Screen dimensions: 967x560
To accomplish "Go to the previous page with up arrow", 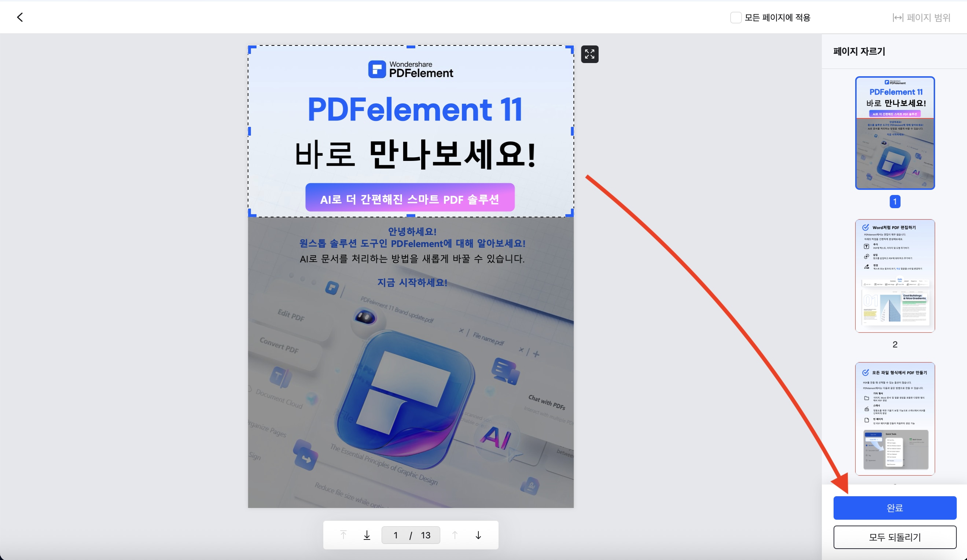I will click(455, 535).
